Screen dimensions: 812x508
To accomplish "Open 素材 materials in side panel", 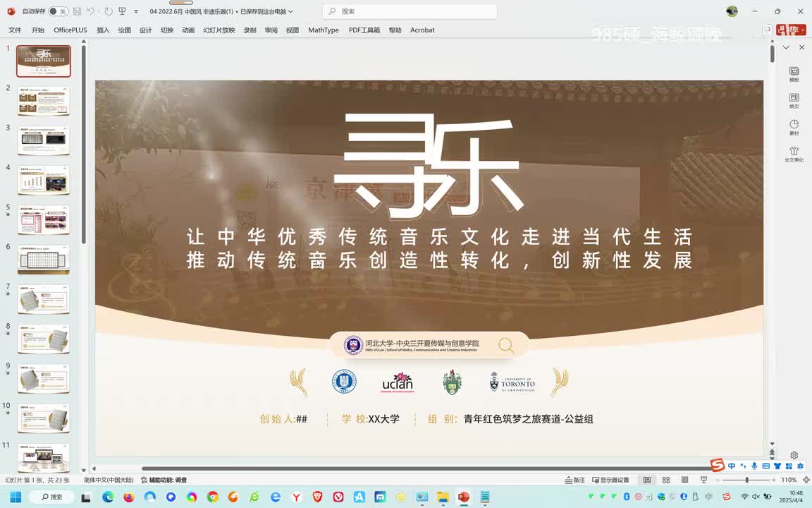I will coord(794,127).
